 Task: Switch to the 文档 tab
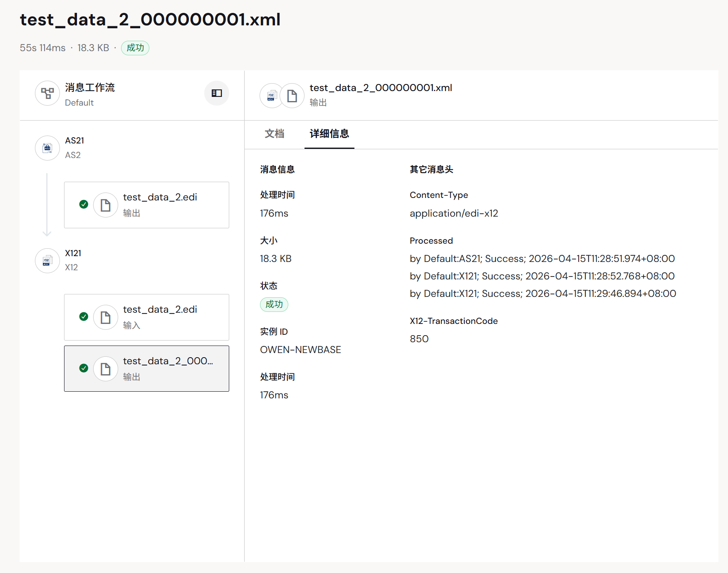click(x=275, y=134)
